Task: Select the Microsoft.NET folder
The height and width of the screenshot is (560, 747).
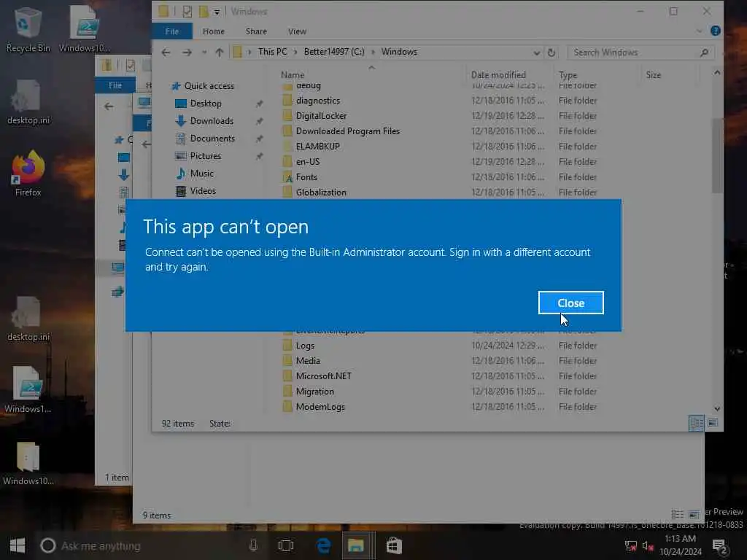Action: pyautogui.click(x=323, y=376)
